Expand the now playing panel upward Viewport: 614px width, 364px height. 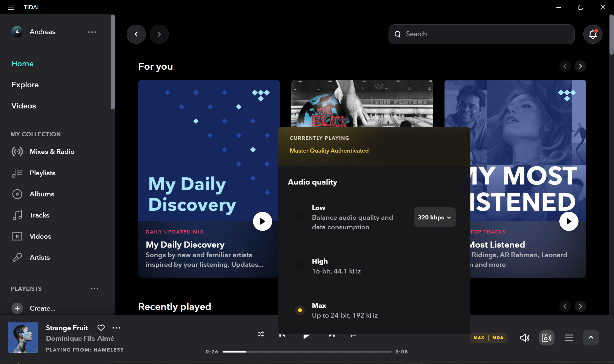pyautogui.click(x=591, y=337)
